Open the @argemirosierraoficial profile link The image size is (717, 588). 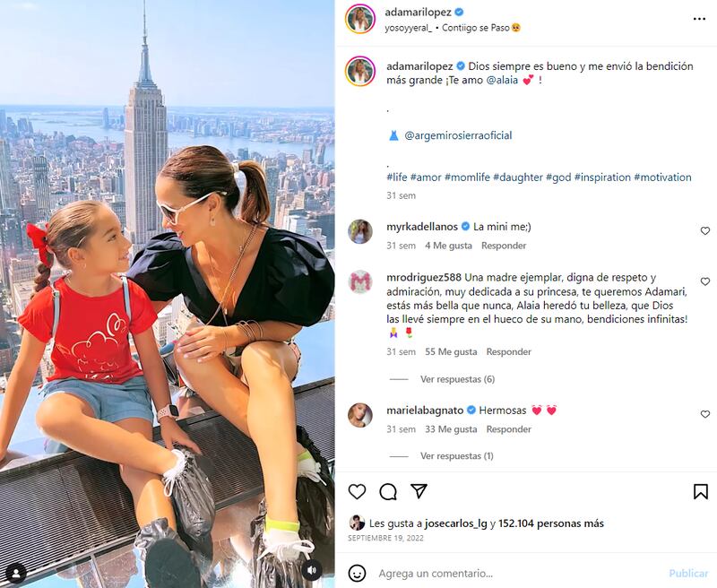tap(458, 135)
